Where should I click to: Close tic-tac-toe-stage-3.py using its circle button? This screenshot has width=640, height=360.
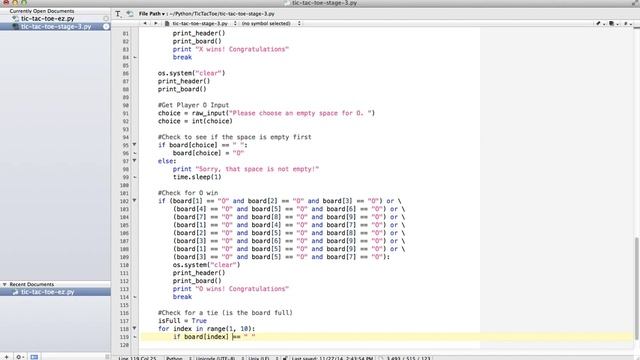(x=106, y=27)
